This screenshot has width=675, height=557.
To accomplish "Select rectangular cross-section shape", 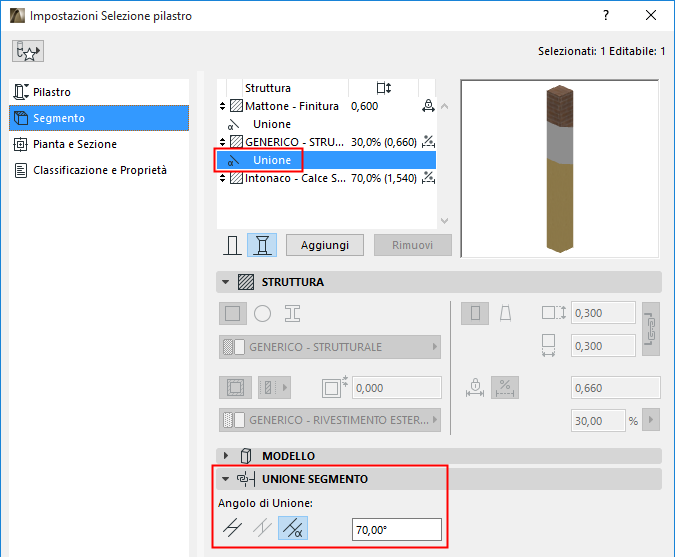I will (233, 313).
